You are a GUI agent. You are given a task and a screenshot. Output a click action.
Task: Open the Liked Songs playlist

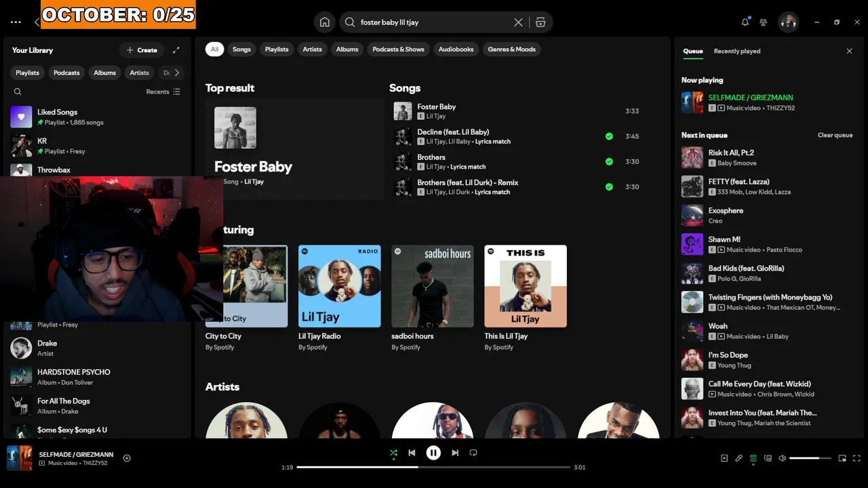95,117
